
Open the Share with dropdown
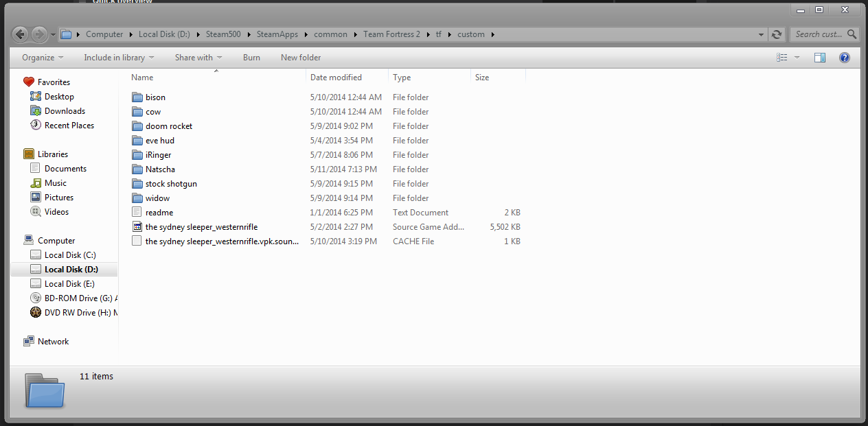[198, 58]
